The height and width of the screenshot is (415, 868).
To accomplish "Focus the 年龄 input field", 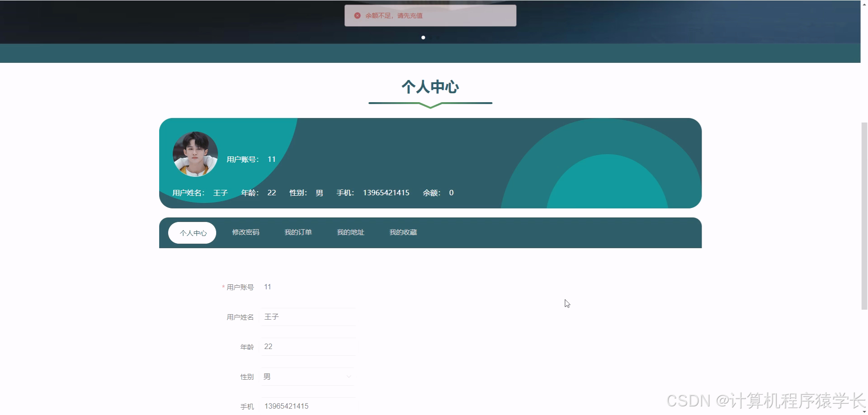I will tap(308, 347).
